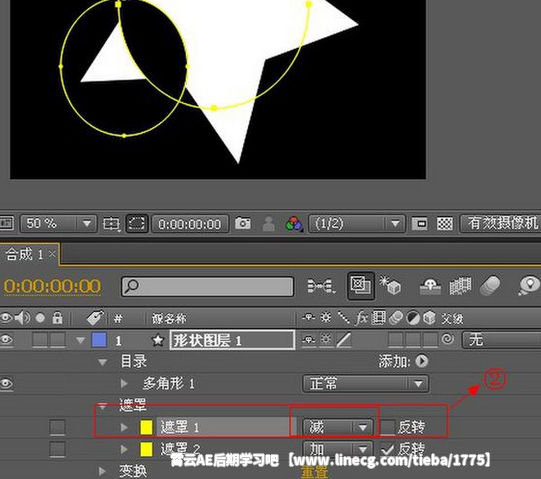Toggle the transparency grid checkerboard icon
Screen dimensions: 541x479
[x=445, y=224]
